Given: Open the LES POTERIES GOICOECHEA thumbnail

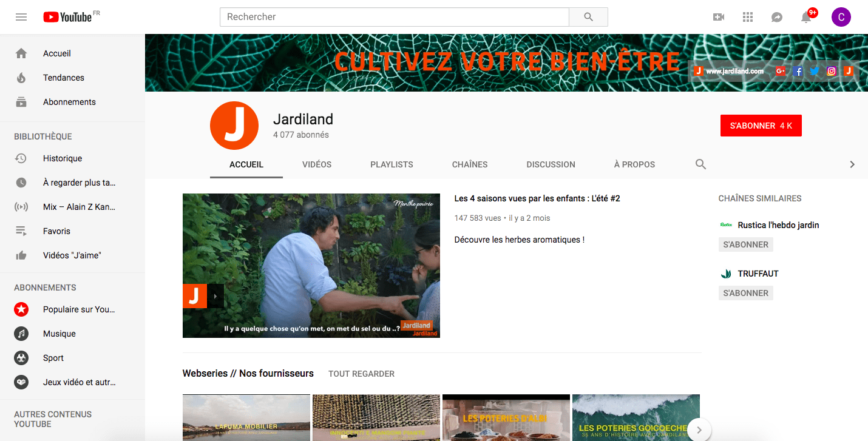Looking at the screenshot, I should 636,417.
